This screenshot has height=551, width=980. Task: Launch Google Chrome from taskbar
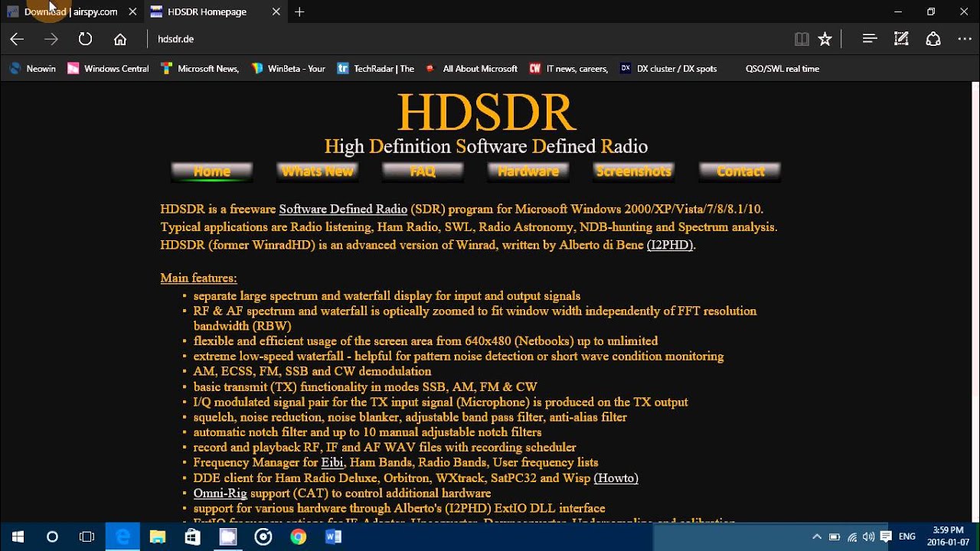[299, 537]
